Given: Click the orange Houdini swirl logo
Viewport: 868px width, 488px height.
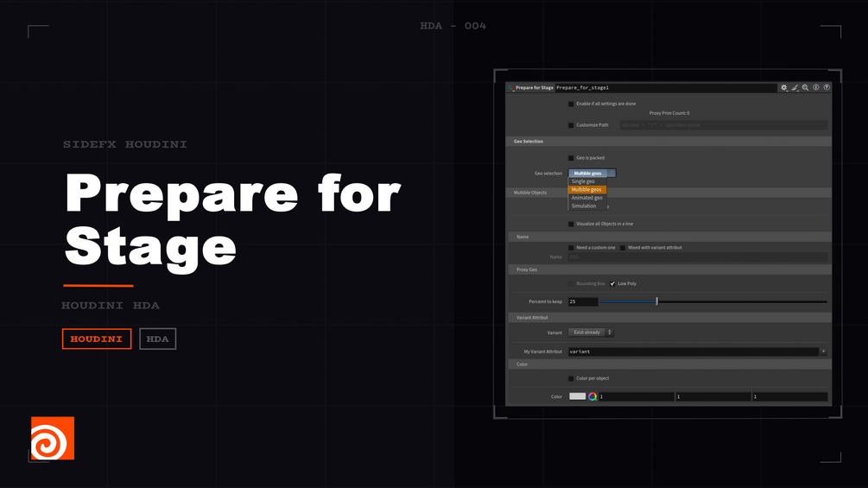Looking at the screenshot, I should (x=53, y=438).
